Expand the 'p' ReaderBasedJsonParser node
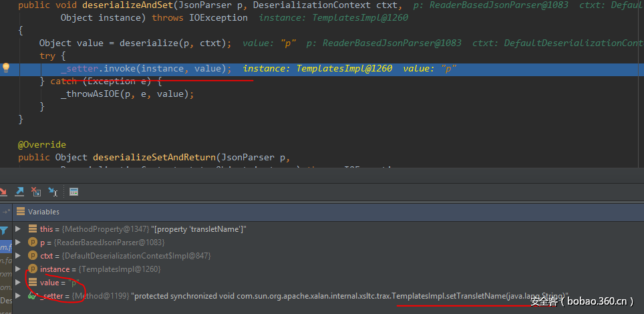Image resolution: width=644 pixels, height=314 pixels. (18, 243)
